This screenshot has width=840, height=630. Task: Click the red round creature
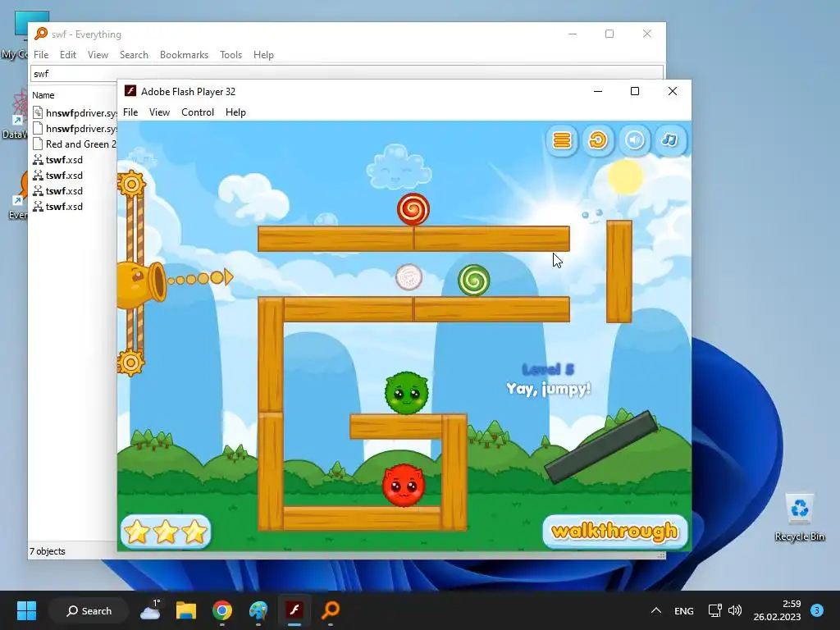404,486
